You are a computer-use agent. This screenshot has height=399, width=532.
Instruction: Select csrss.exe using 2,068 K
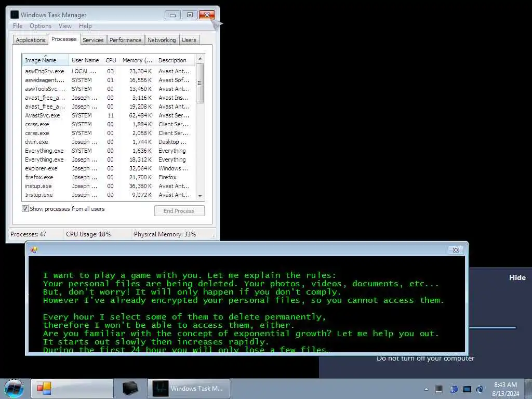pos(109,133)
